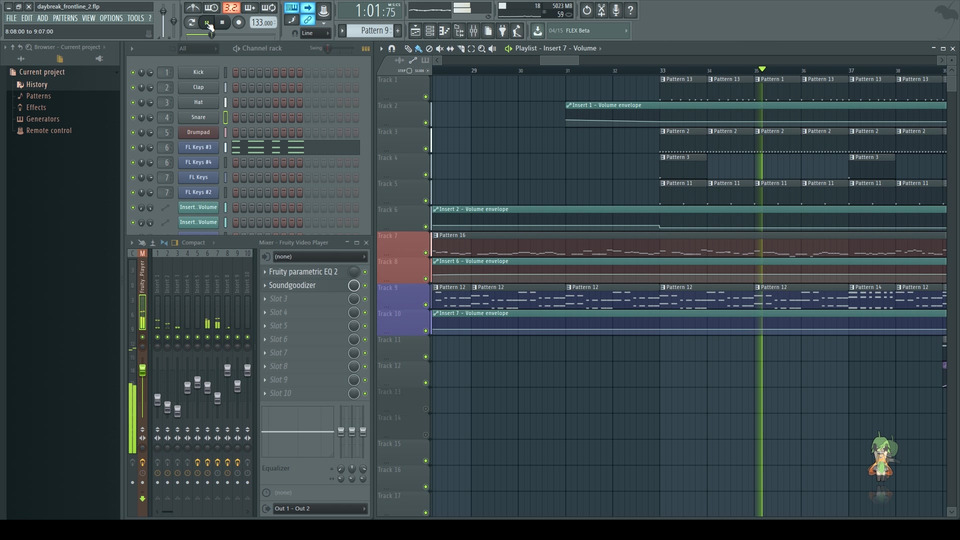This screenshot has height=540, width=960.
Task: Select the playlist zoom magnifier tool
Action: point(482,48)
